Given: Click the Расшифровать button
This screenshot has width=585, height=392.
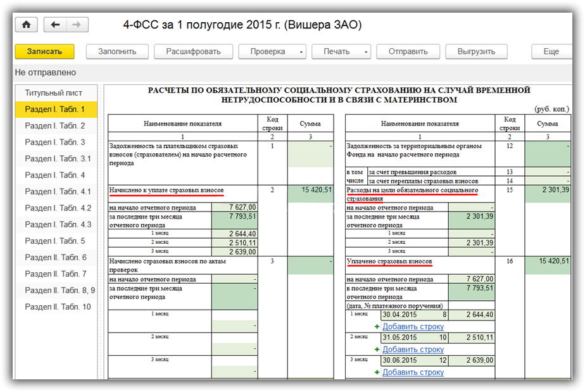Looking at the screenshot, I should coord(193,52).
